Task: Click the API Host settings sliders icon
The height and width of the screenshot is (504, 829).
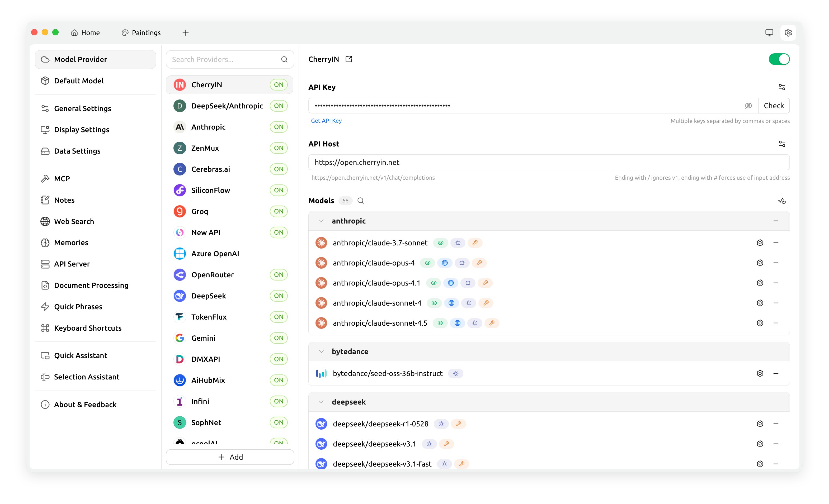Action: 781,144
